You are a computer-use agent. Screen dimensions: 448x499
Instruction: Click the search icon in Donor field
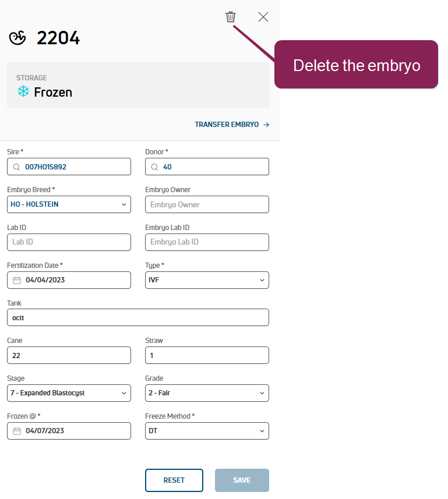tap(154, 167)
